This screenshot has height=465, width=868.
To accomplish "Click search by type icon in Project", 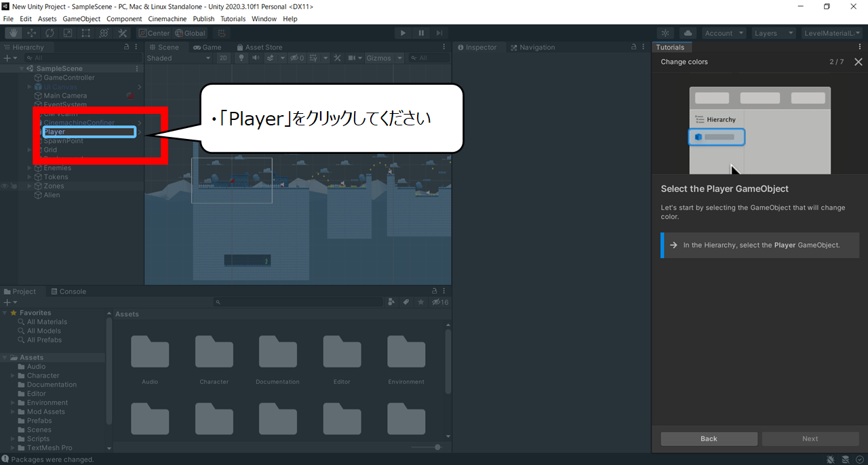I will (x=392, y=302).
